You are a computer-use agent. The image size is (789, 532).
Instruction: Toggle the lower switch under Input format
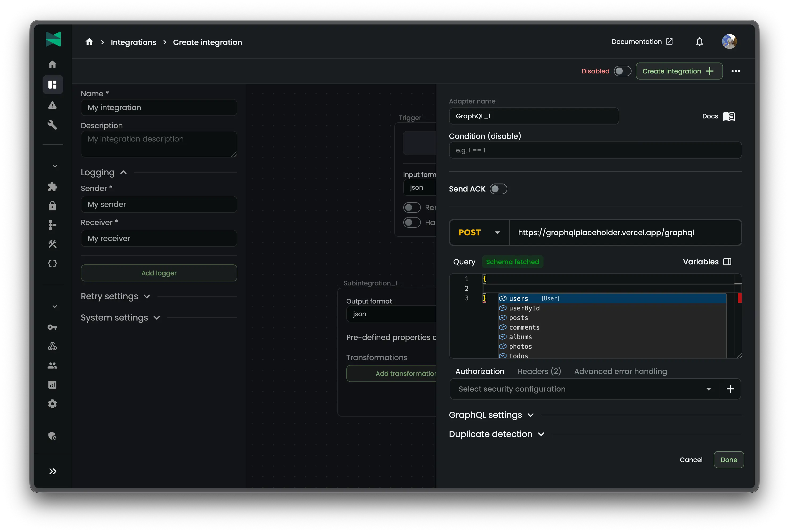coord(412,222)
